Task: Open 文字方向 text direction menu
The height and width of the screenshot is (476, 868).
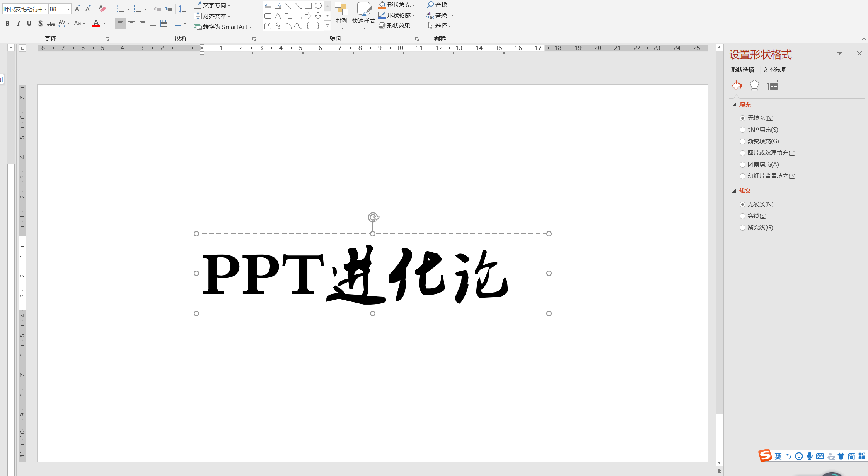Action: click(213, 5)
